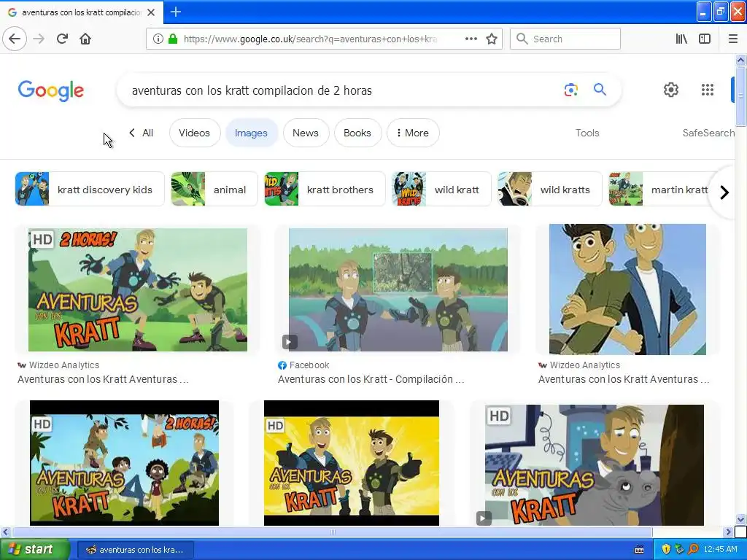
Task: Open the Facebook source link
Action: (304, 365)
